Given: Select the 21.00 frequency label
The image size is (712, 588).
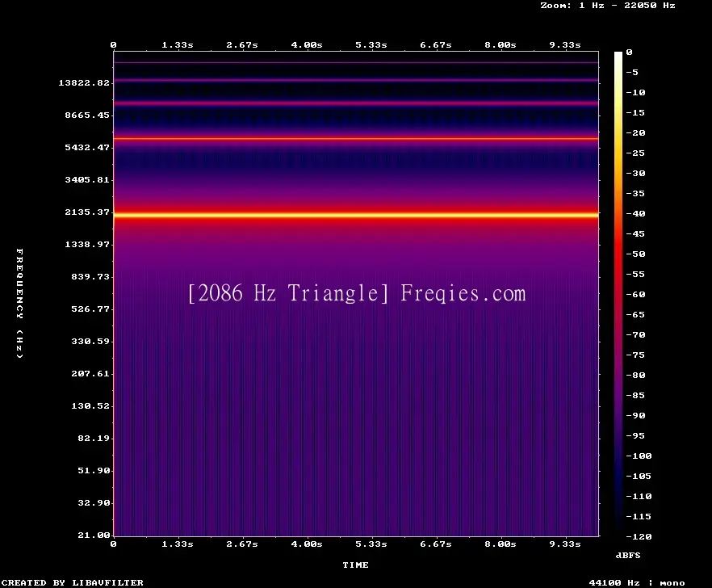Looking at the screenshot, I should coord(94,535).
